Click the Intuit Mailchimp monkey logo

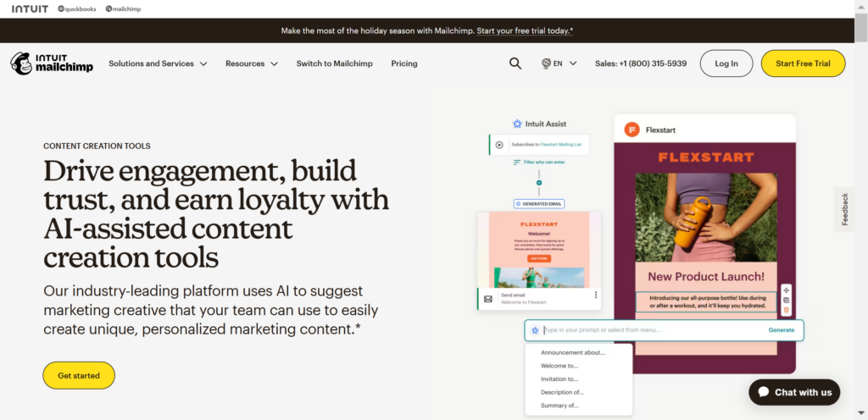pos(52,64)
